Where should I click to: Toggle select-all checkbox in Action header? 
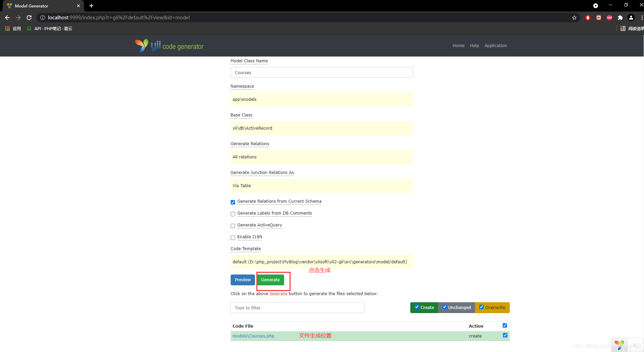tap(505, 326)
